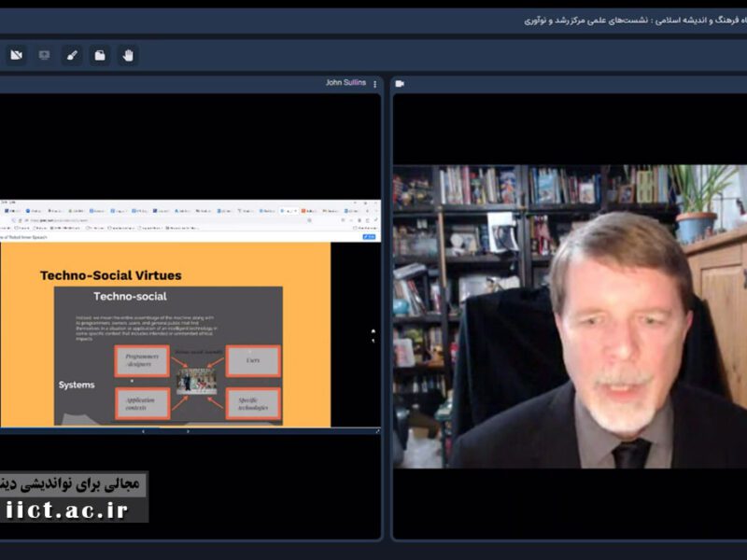Select the whiteboard brush tool
Image resolution: width=747 pixels, height=560 pixels.
coord(72,55)
